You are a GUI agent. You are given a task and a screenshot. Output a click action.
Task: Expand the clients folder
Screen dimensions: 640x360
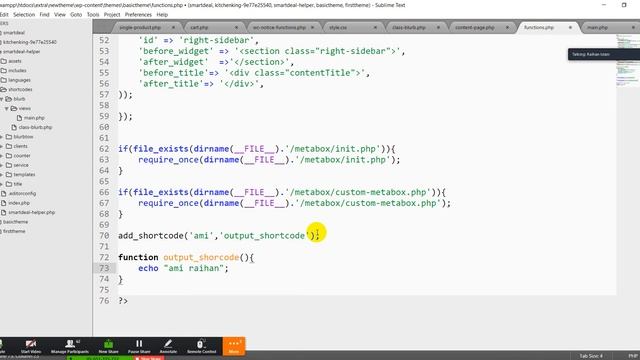click(x=2, y=146)
